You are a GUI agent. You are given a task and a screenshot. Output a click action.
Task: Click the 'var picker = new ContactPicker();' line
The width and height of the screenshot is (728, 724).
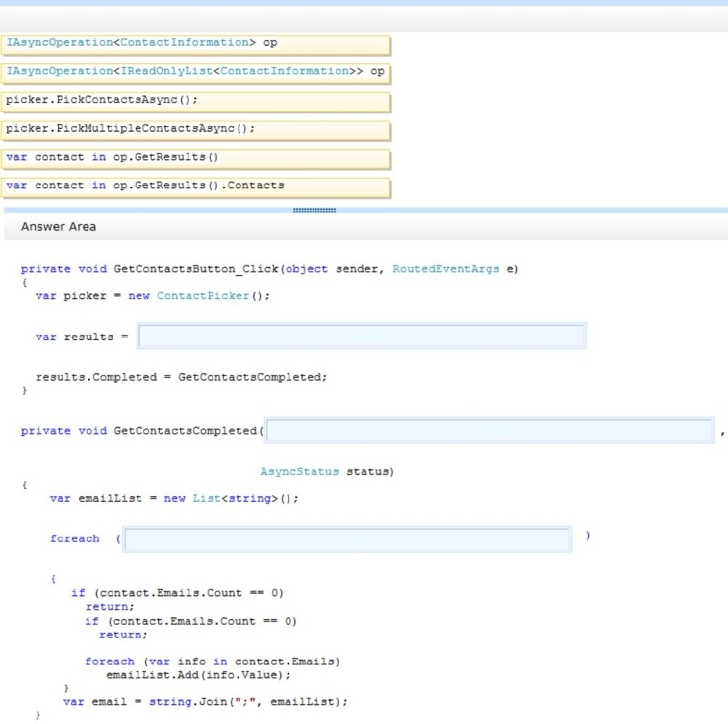(153, 295)
